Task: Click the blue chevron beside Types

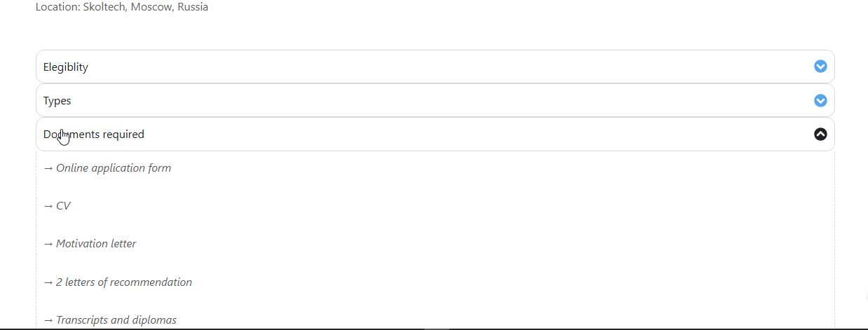Action: tap(820, 100)
